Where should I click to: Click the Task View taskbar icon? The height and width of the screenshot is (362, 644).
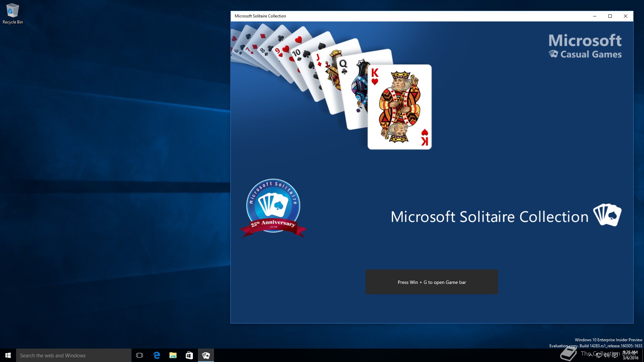[140, 355]
